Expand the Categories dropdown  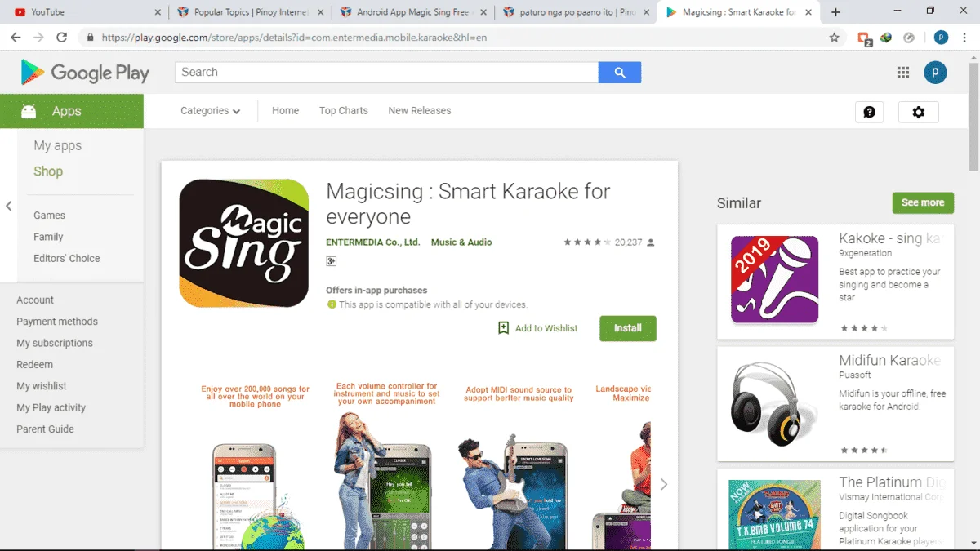(x=211, y=111)
